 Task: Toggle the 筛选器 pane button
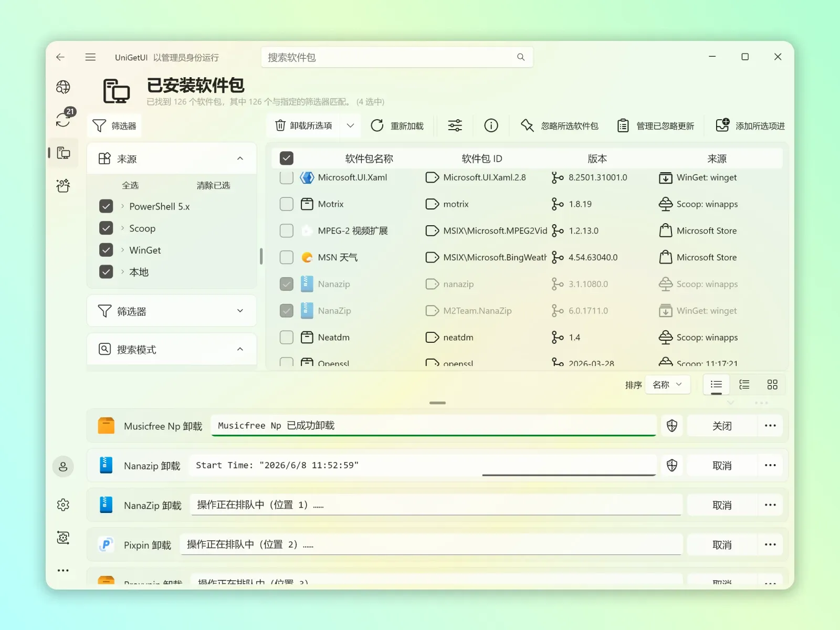tap(114, 125)
